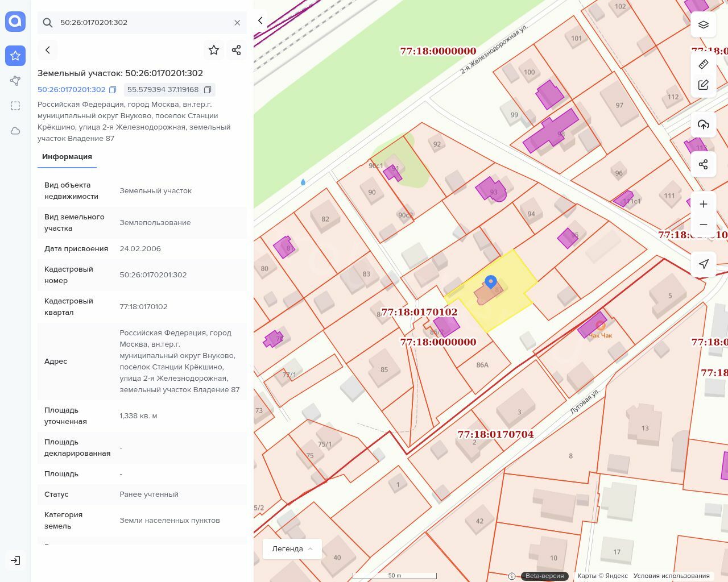728x582 pixels.
Task: Click the logout icon at sidebar bottom
Action: click(x=15, y=560)
